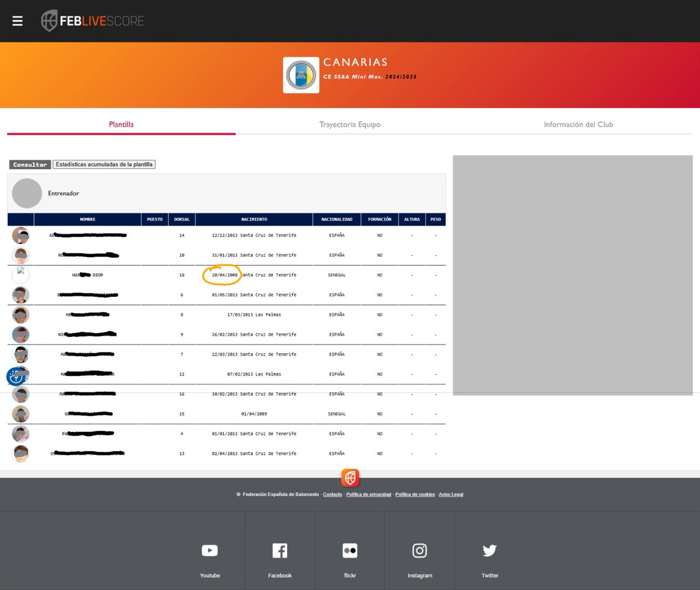Click birth entry 12/12/2013 Santa Cruz de Tenerife

254,236
